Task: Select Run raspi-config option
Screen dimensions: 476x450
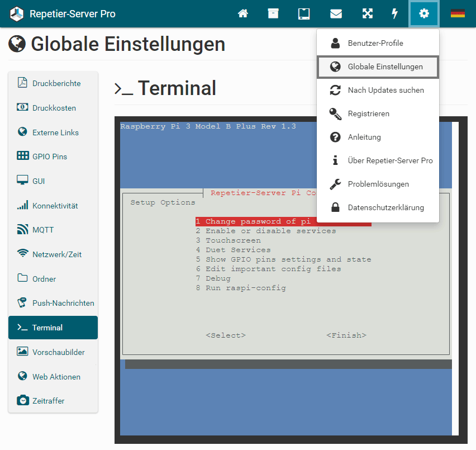Action: point(241,288)
